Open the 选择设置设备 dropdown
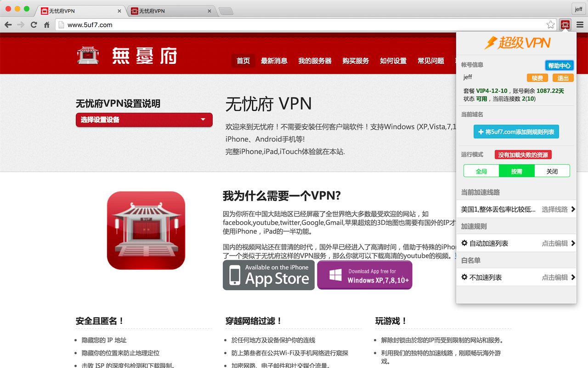588x368 pixels. coord(144,120)
